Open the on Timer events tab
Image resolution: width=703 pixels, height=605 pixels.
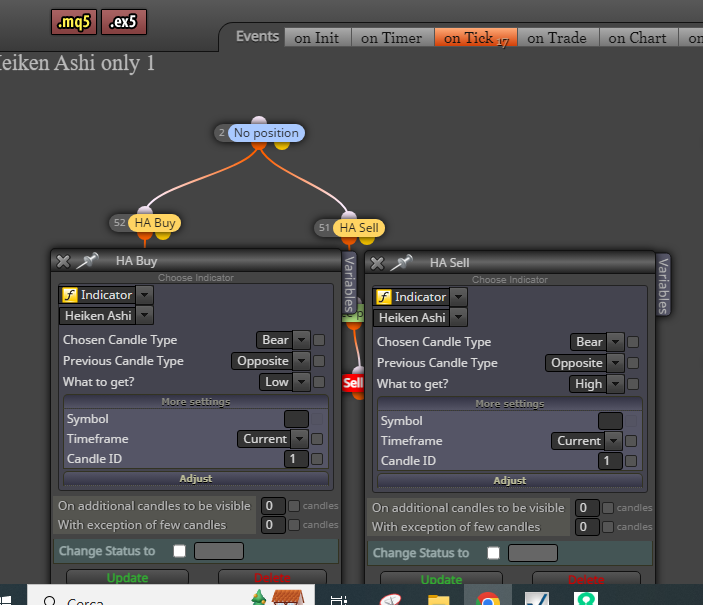392,38
